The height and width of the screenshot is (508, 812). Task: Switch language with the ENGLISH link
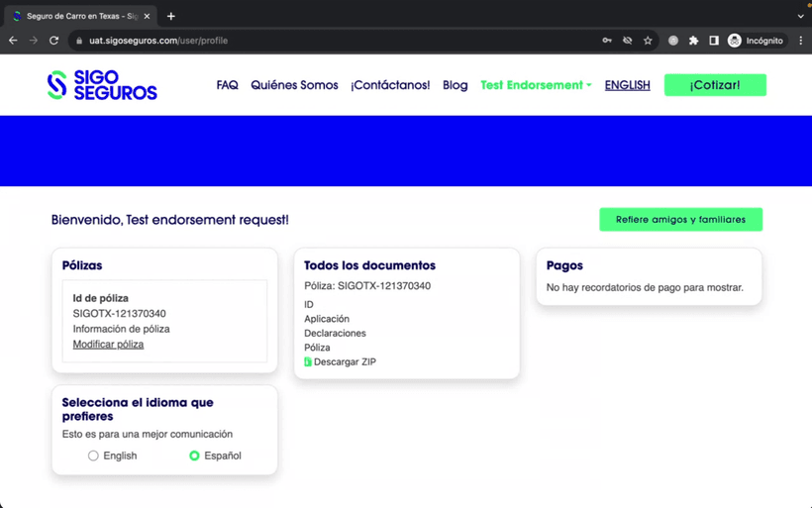(x=627, y=85)
